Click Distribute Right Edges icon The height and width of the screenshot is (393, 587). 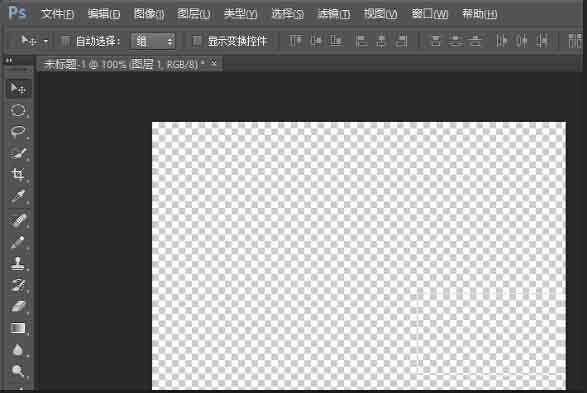(x=542, y=41)
